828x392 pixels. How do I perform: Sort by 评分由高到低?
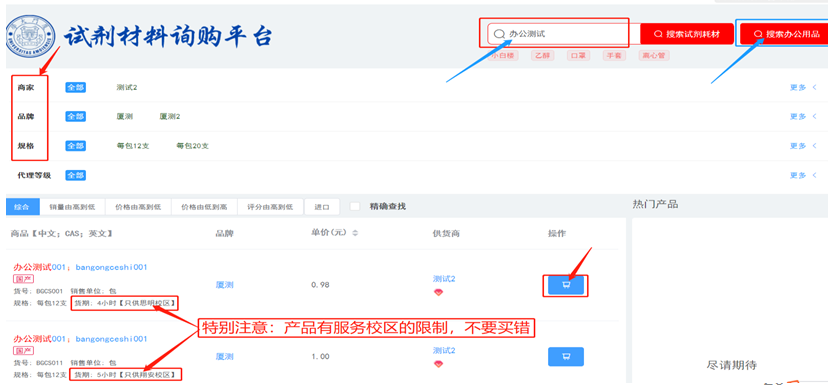tap(270, 207)
